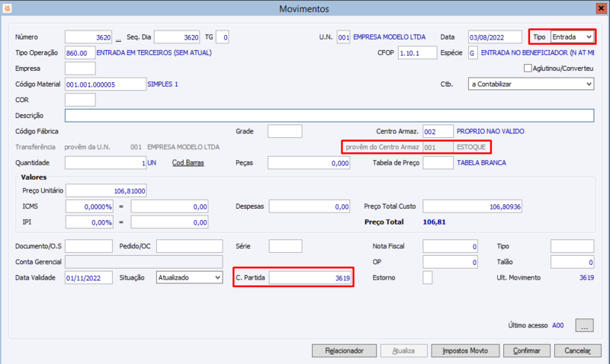The width and height of the screenshot is (610, 364).
Task: Click the Peças field 0,000
Action: tap(309, 163)
